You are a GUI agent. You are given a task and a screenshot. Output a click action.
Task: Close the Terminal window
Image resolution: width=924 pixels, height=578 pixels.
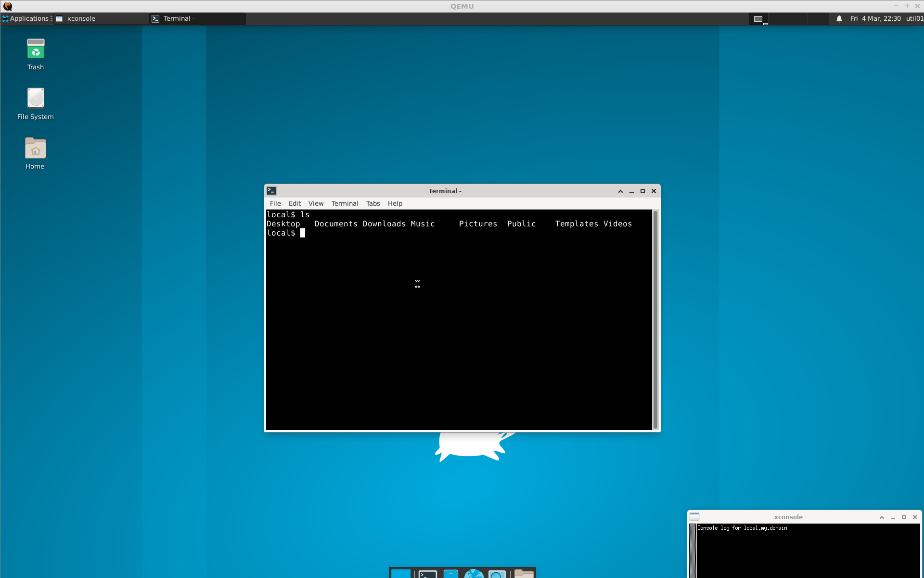coord(654,191)
